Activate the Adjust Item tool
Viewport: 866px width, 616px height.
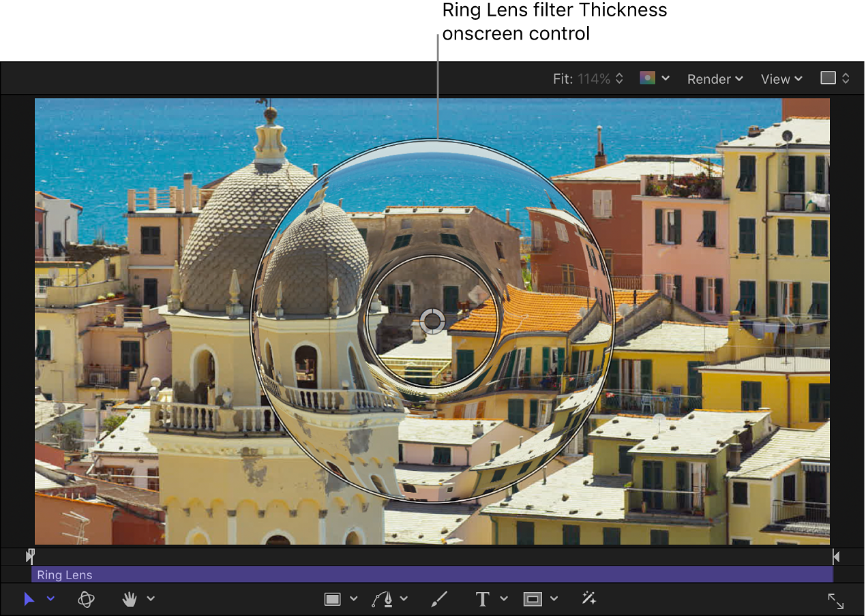click(x=589, y=599)
